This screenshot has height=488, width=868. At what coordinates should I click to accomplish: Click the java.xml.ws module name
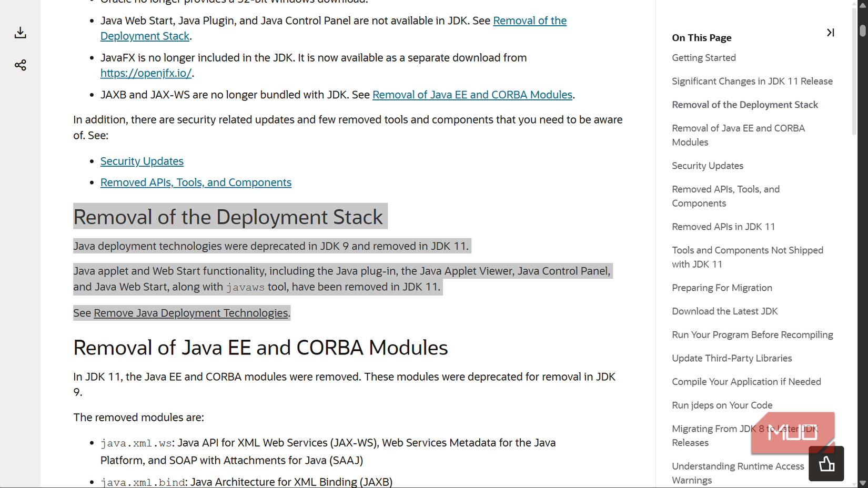136,443
